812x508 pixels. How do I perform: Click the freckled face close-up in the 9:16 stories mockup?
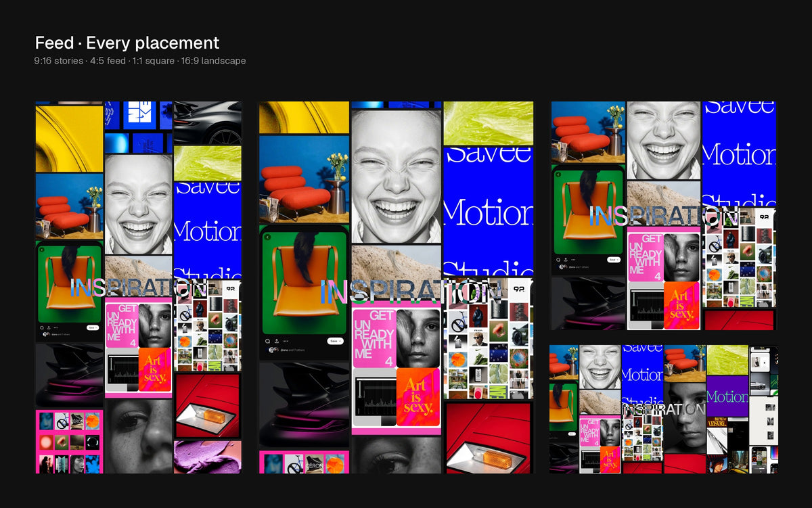[138, 436]
